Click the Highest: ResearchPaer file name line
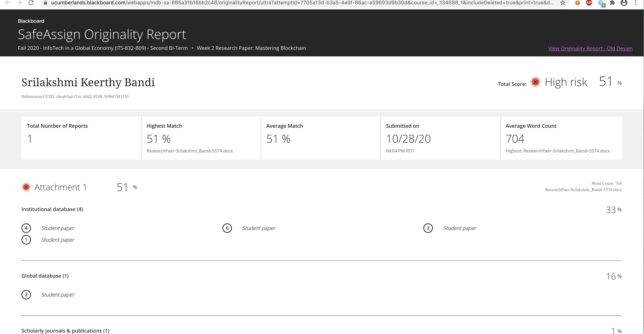644x334 pixels. [x=558, y=151]
